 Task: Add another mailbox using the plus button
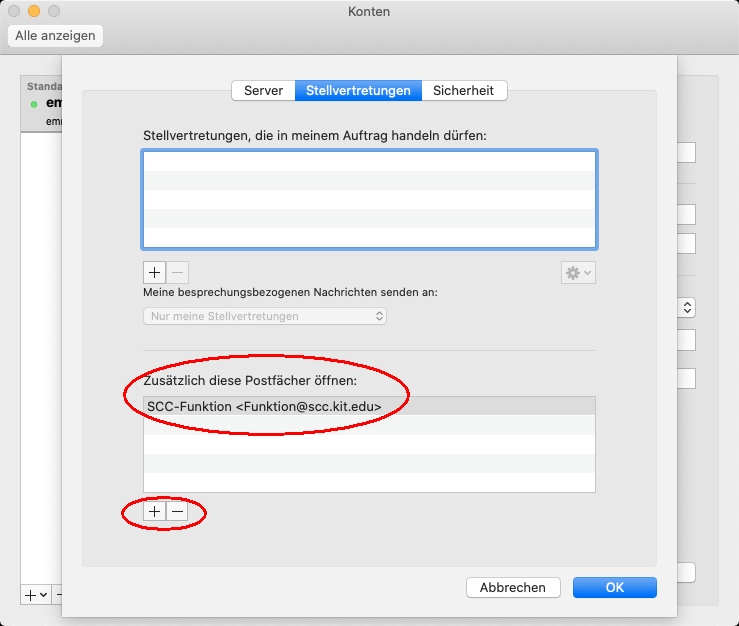155,511
